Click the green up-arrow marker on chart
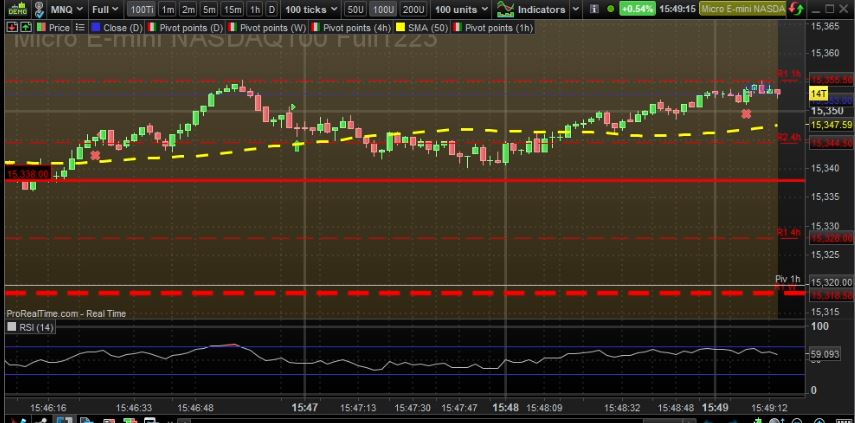 click(x=297, y=146)
